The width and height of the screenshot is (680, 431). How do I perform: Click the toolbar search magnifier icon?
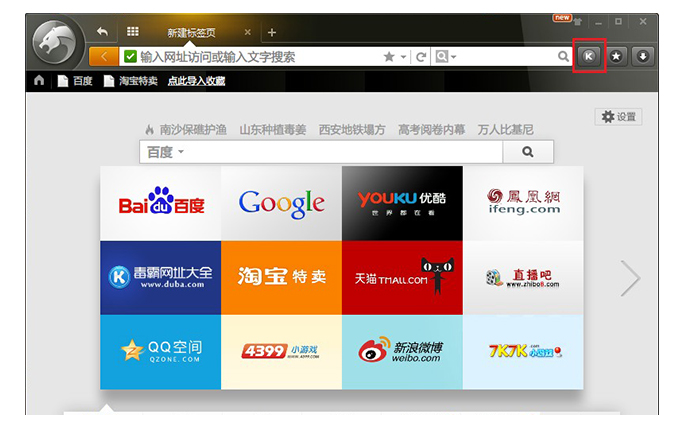point(563,56)
